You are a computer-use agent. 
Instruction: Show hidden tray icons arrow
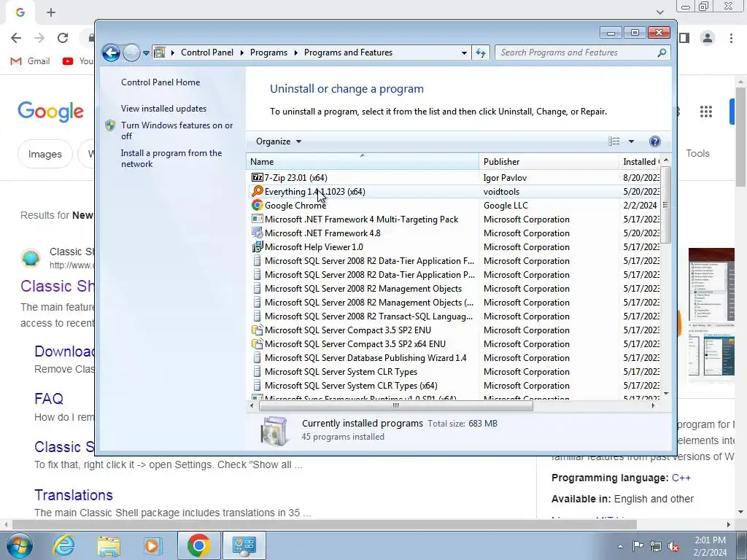tap(620, 546)
